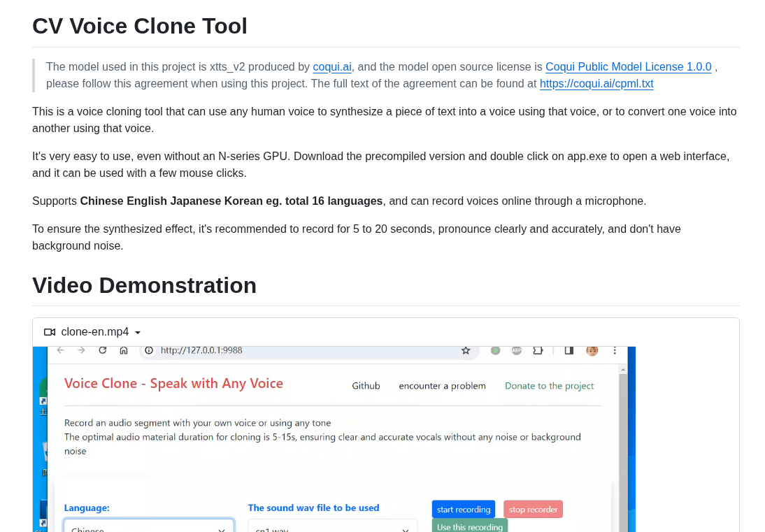This screenshot has width=765, height=532.
Task: Click the browser back arrow in the video
Action: pos(61,350)
